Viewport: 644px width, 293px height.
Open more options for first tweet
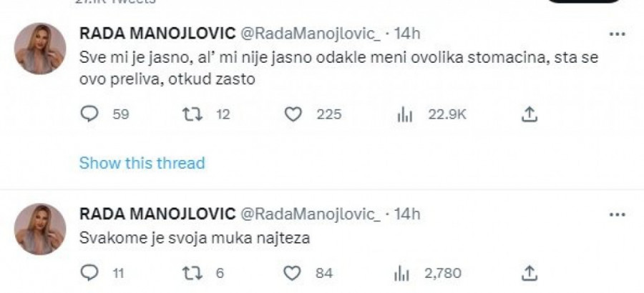coord(616,34)
